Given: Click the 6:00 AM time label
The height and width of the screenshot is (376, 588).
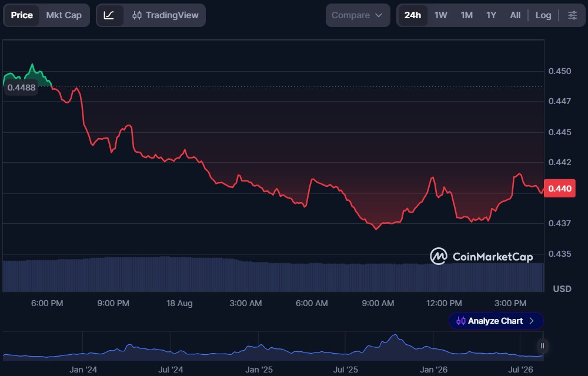Looking at the screenshot, I should coord(312,303).
